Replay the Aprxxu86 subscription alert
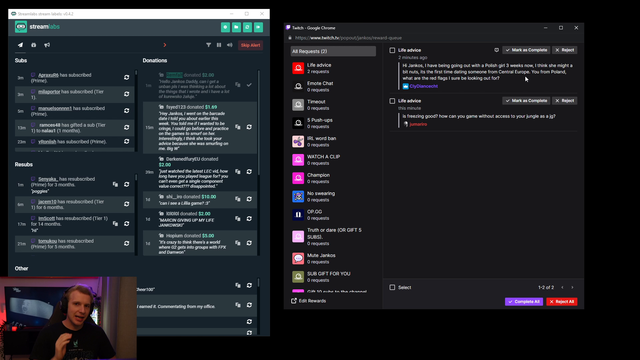The width and height of the screenshot is (640, 360). click(x=127, y=78)
